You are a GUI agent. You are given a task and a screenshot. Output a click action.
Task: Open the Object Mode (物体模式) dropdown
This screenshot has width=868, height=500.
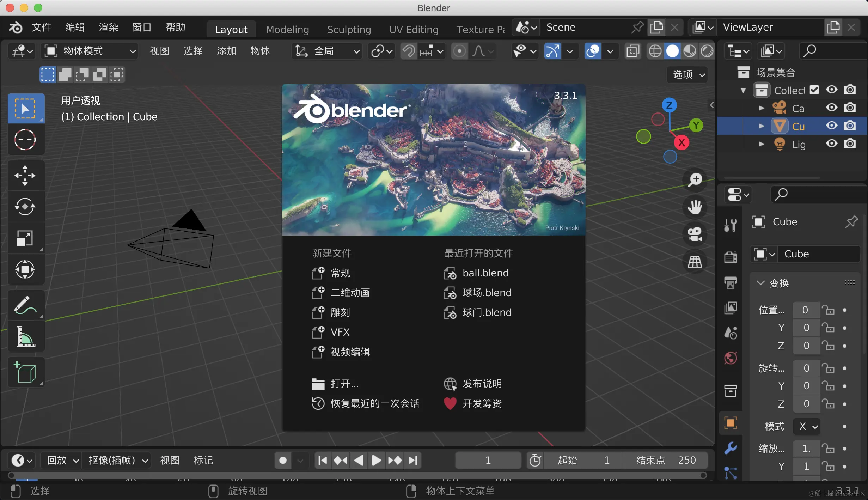pyautogui.click(x=90, y=51)
